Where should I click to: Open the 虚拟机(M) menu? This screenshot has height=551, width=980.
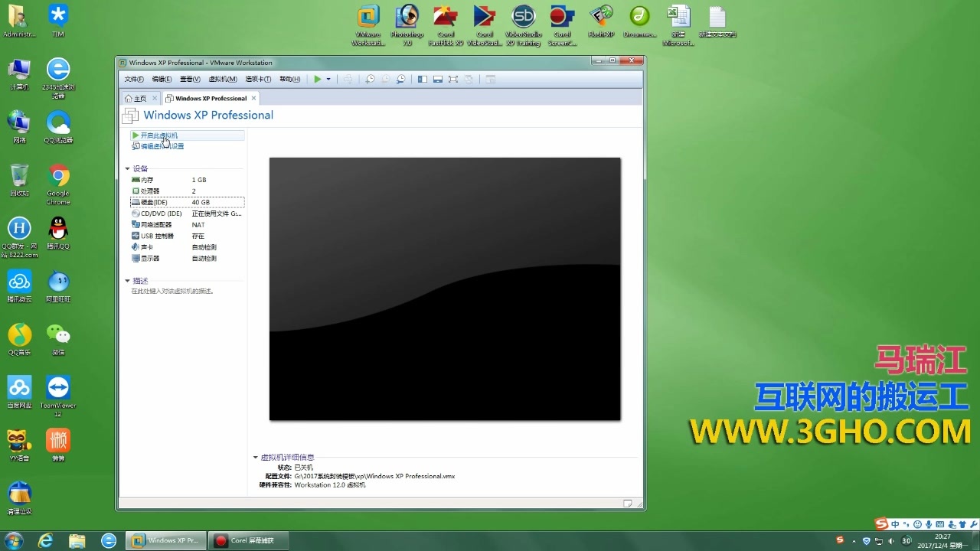pos(223,79)
